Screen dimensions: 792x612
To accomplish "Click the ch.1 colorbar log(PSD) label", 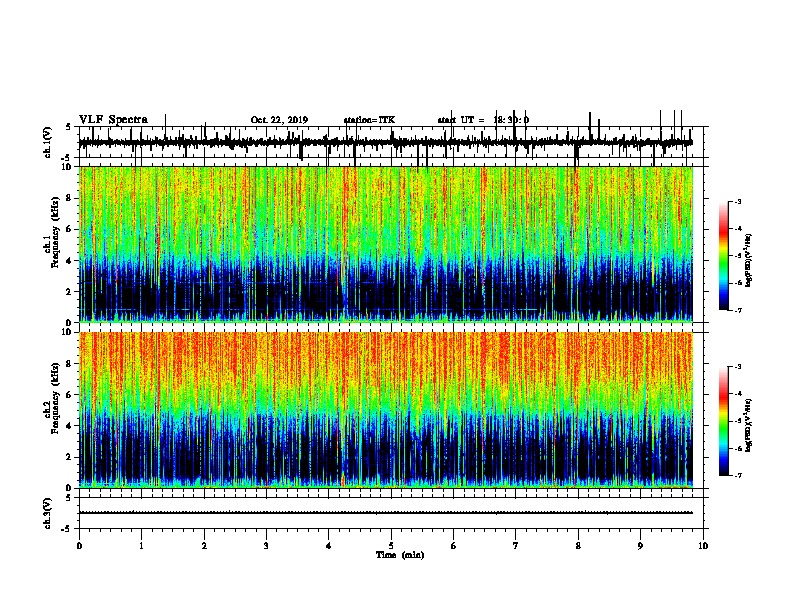I will [749, 260].
